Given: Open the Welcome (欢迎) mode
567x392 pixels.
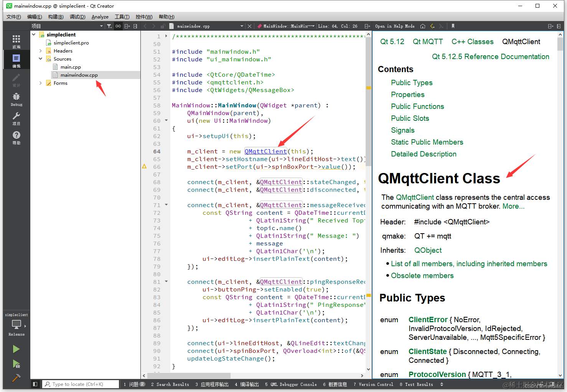Looking at the screenshot, I should click(16, 41).
